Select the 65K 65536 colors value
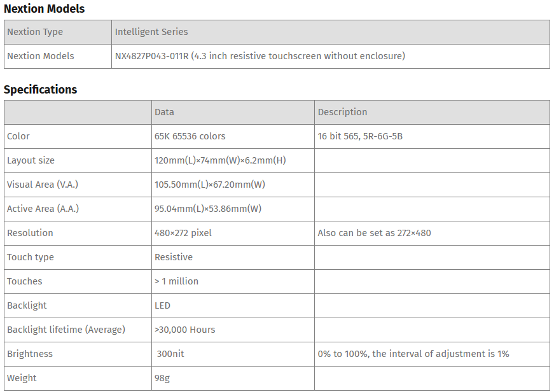Image resolution: width=554 pixels, height=392 pixels. 190,136
